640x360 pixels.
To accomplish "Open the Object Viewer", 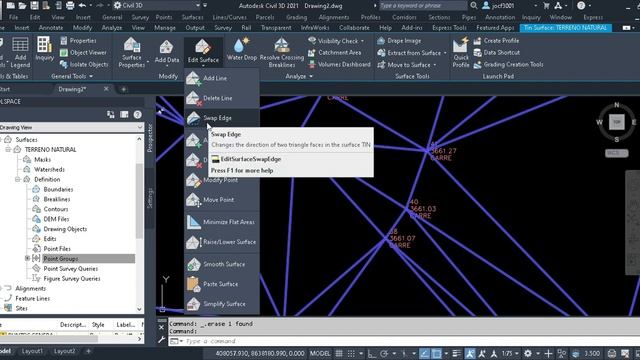I will coord(83,53).
